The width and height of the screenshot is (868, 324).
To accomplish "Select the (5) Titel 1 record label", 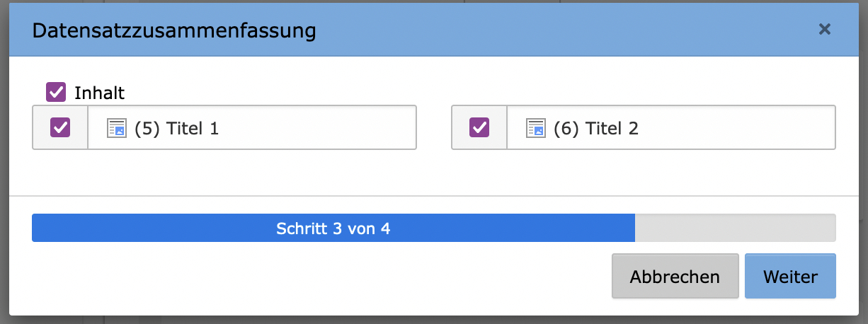I will point(177,129).
